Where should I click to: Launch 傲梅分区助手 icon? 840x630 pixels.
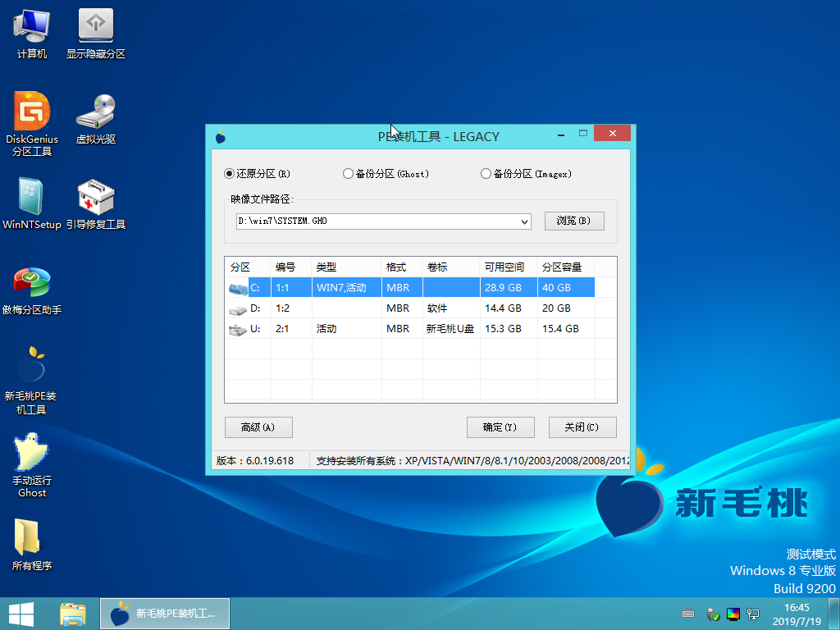coord(32,290)
